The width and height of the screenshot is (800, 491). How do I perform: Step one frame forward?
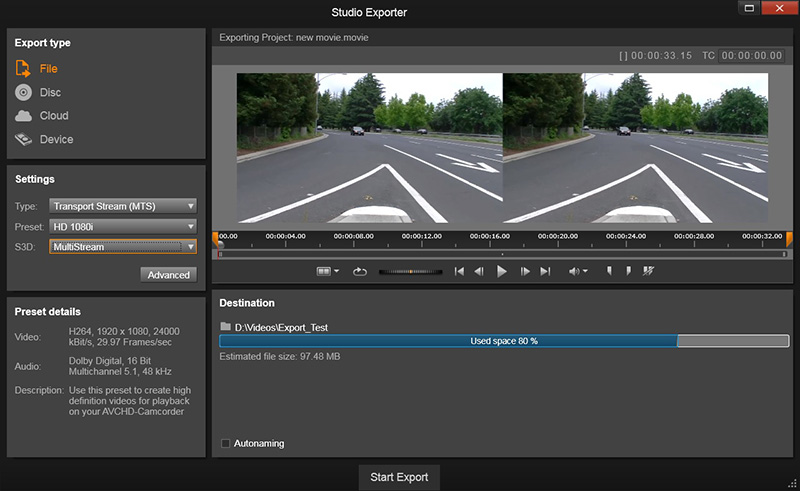(525, 271)
